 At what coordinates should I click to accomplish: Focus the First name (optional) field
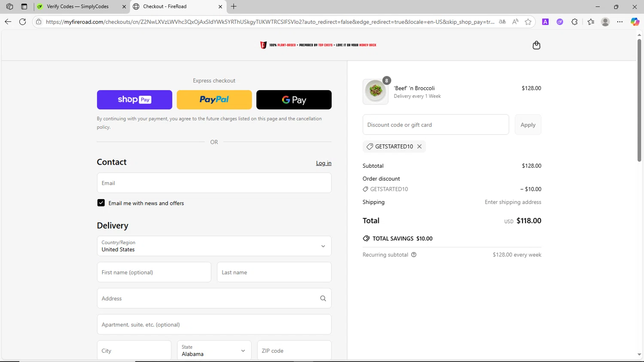point(154,272)
